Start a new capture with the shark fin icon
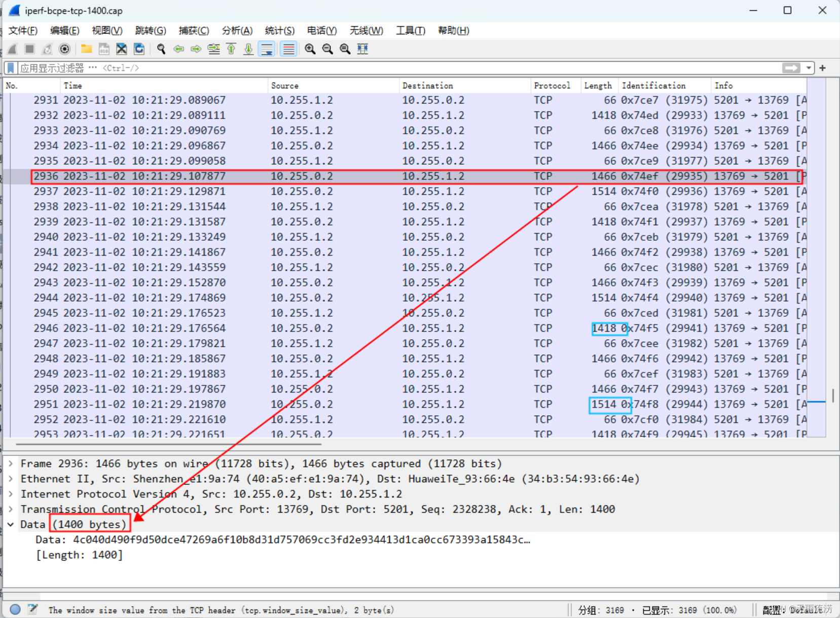This screenshot has height=618, width=840. (12, 49)
